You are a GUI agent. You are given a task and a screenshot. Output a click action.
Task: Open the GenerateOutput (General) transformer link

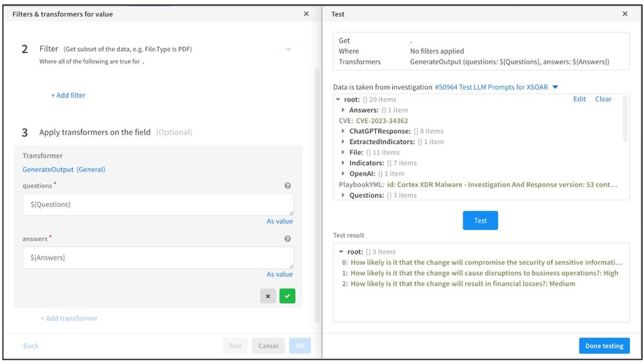(x=64, y=170)
